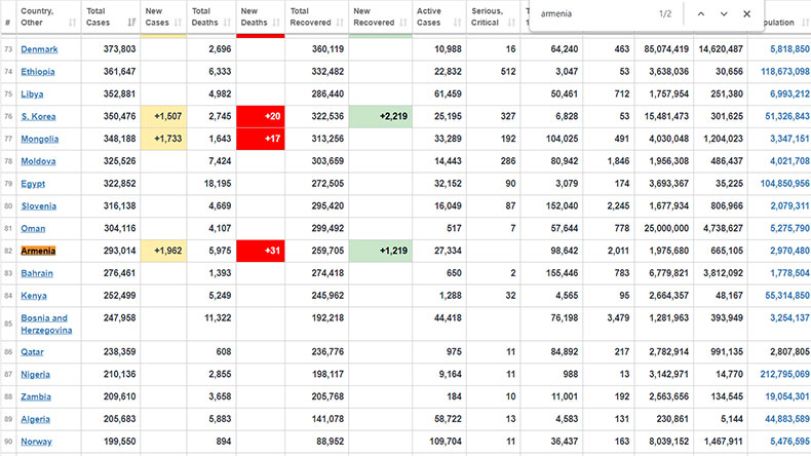Open the S. Korea country link
Screen dimensions: 811x456
tap(38, 116)
